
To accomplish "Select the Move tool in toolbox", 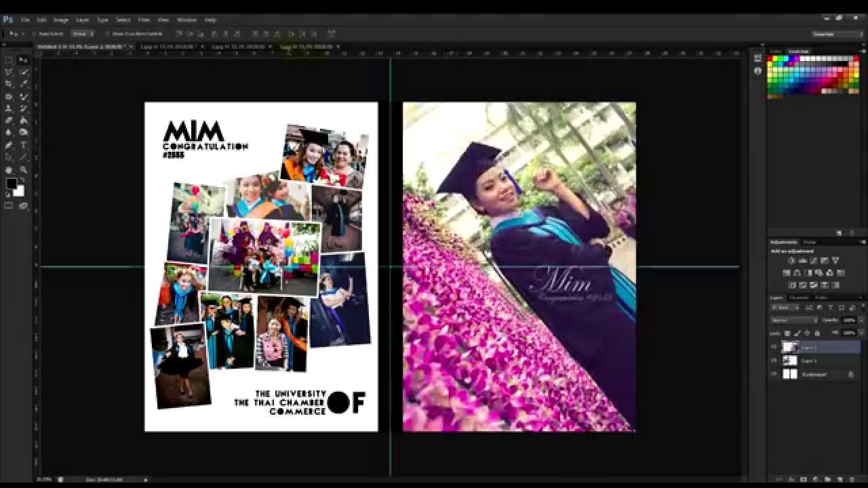I will click(24, 60).
